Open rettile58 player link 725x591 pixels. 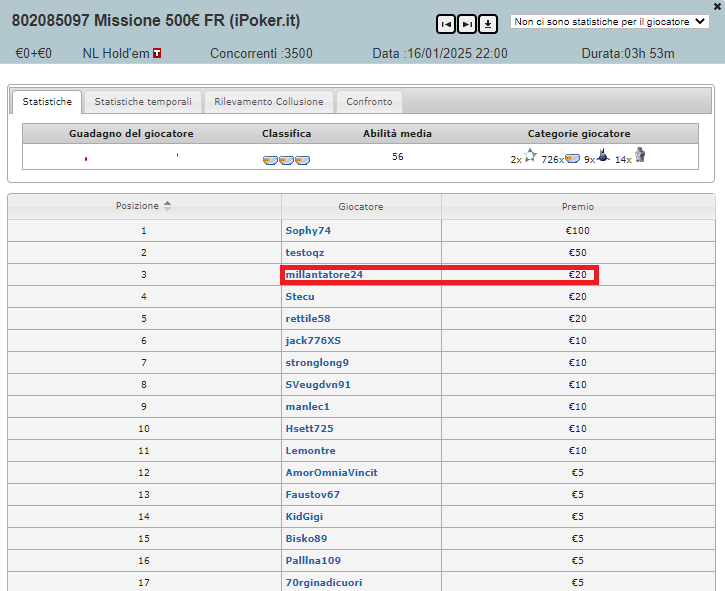coord(308,319)
